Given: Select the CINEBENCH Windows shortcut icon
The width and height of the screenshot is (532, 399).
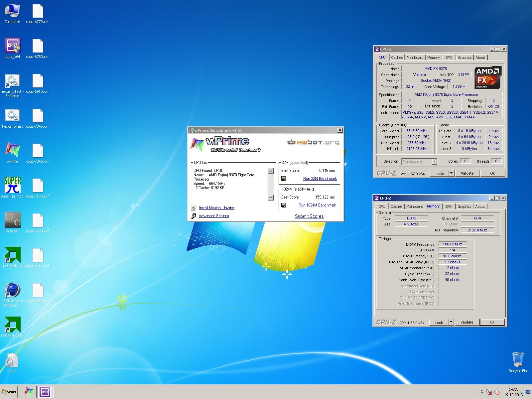Looking at the screenshot, I should (x=12, y=295).
